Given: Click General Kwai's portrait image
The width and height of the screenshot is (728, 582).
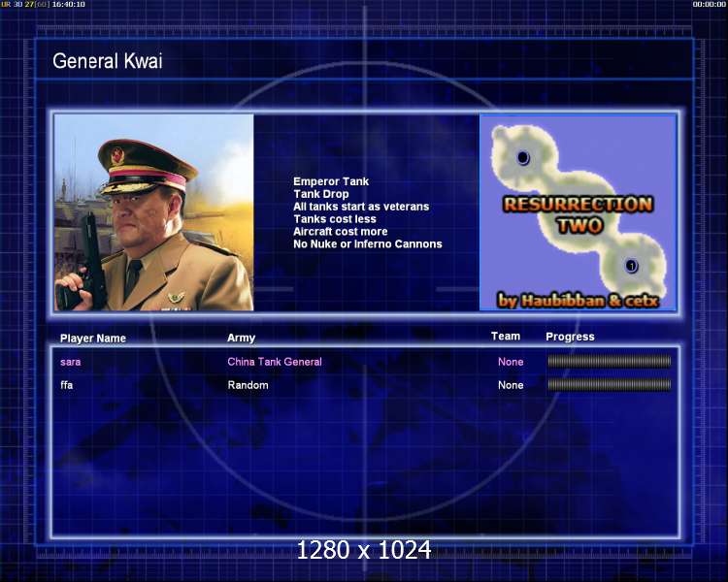Looking at the screenshot, I should pyautogui.click(x=153, y=212).
